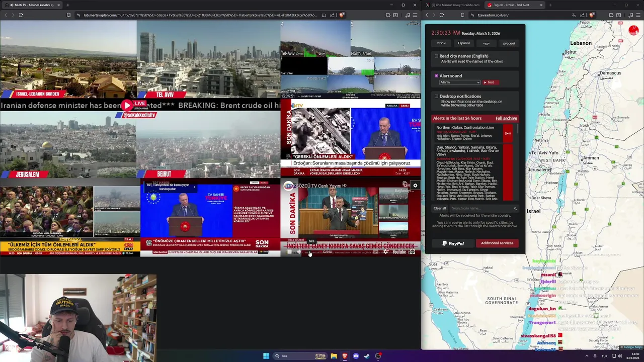Image resolution: width=644 pixels, height=362 pixels.
Task: Open Brave Shields in Multi TV window
Action: pyautogui.click(x=341, y=15)
